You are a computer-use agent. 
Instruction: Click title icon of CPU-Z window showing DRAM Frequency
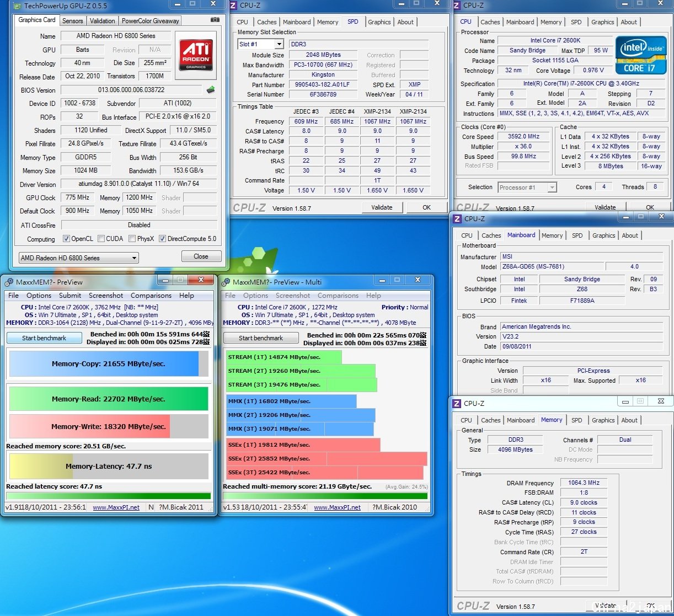[x=457, y=403]
